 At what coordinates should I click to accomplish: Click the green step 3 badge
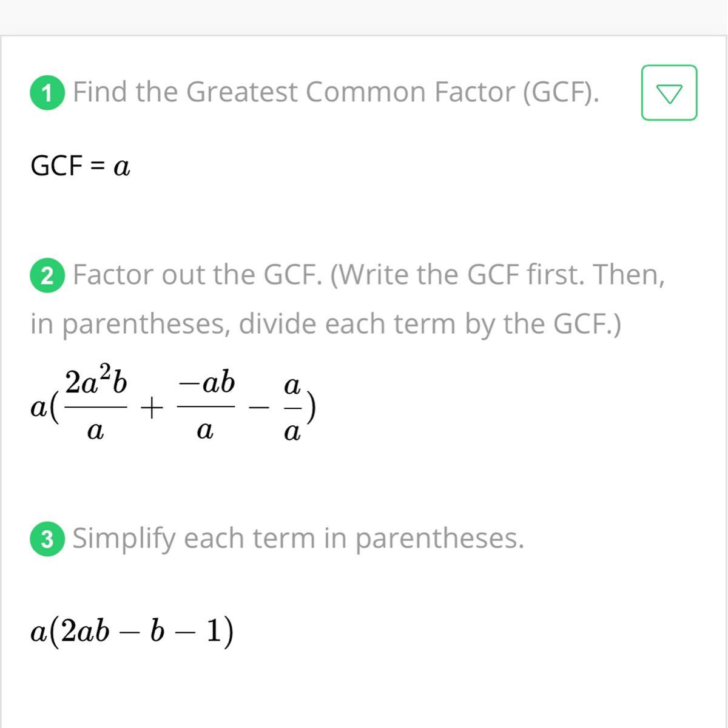tap(47, 539)
